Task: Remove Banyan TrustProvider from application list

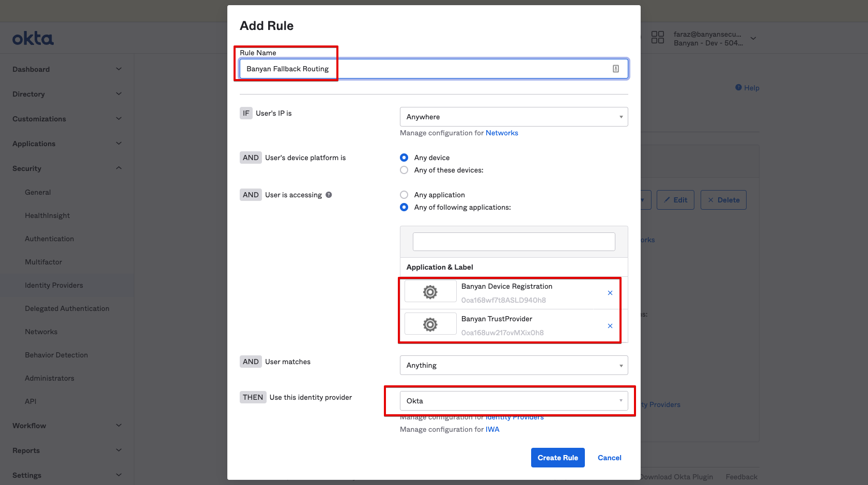Action: pos(610,326)
